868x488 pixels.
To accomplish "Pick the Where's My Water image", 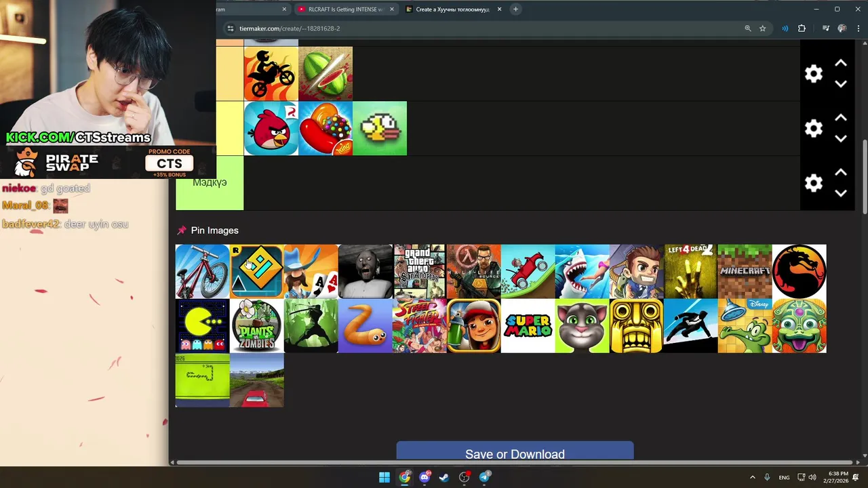I will [745, 326].
